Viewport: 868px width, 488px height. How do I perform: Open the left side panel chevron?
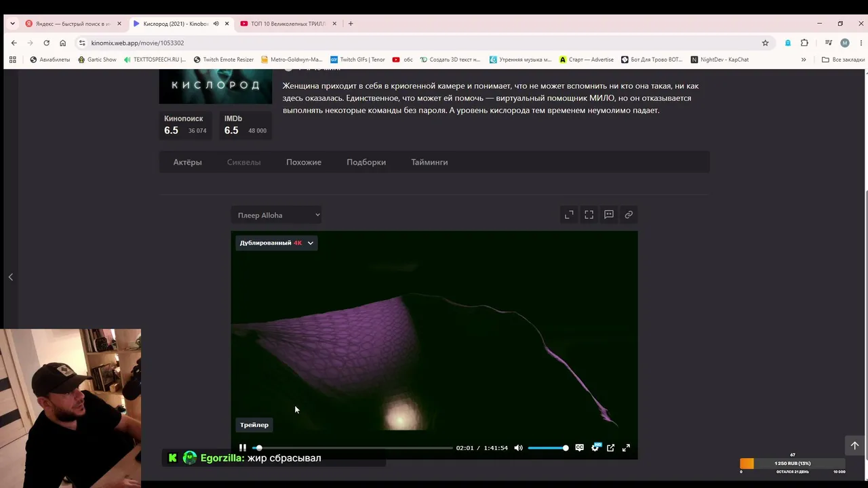pos(10,277)
